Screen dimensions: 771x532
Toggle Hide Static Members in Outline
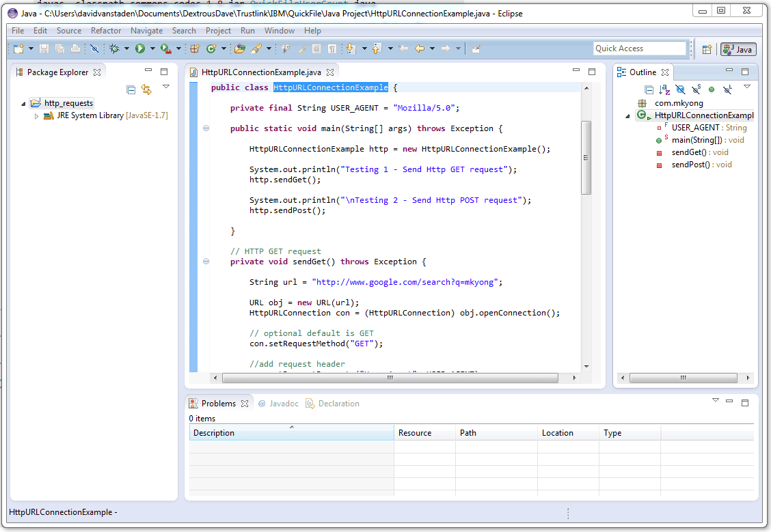click(x=696, y=89)
